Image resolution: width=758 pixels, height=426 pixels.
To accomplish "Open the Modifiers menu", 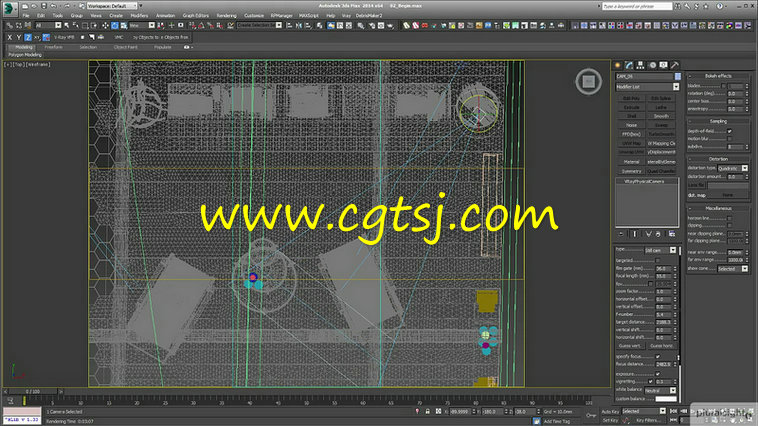I will (139, 15).
